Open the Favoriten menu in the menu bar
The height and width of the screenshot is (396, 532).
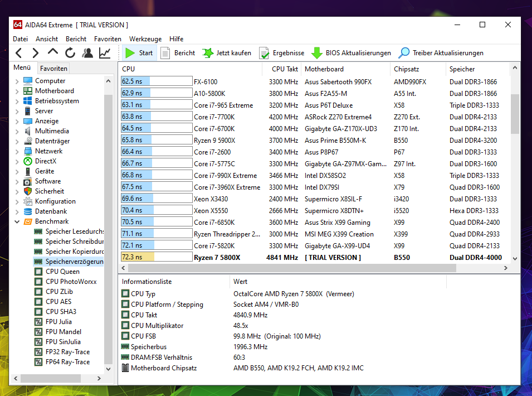click(x=108, y=39)
